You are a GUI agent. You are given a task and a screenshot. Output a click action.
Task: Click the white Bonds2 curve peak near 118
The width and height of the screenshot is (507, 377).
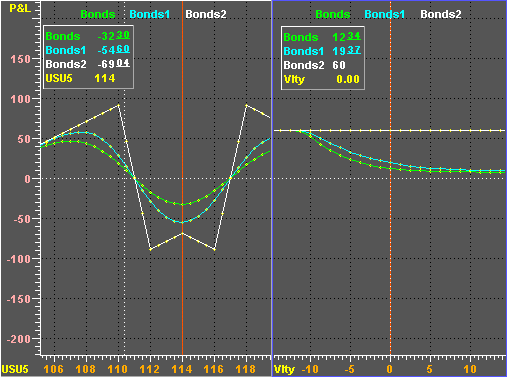point(246,105)
